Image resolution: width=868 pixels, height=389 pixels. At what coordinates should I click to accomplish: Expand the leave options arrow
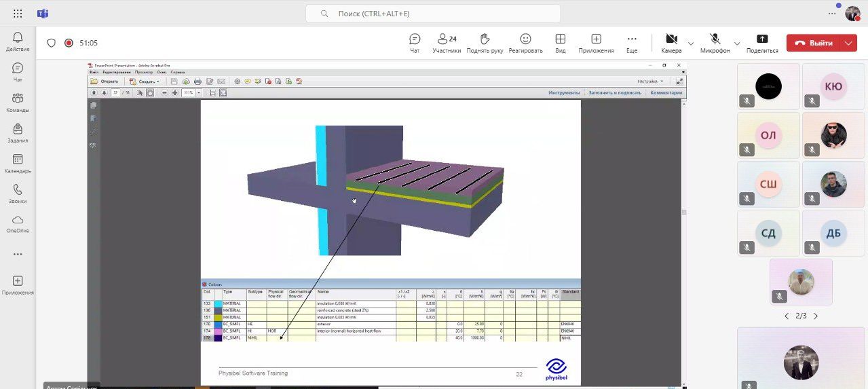pos(848,43)
